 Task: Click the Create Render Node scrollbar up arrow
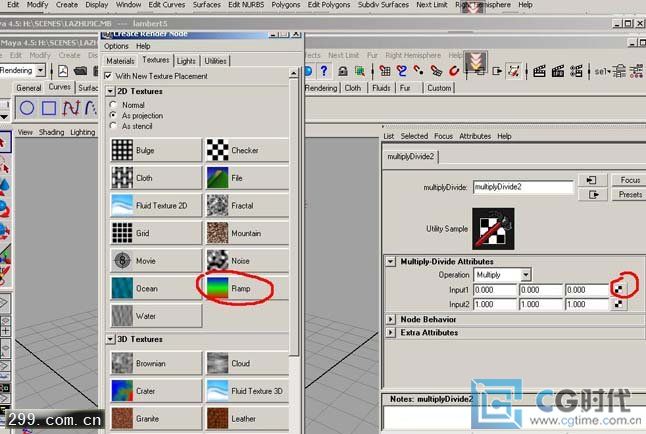pos(293,74)
